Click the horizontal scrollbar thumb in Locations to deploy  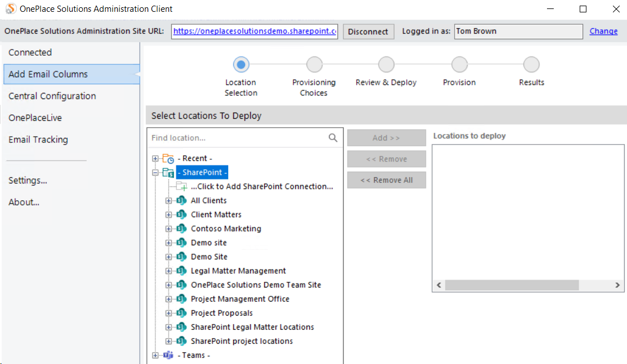512,285
